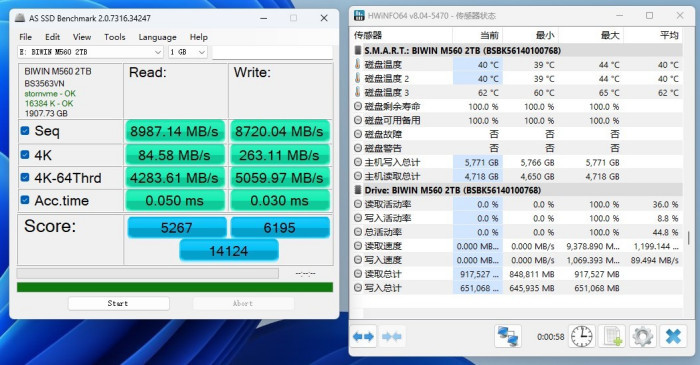Open HWiNFO settings gear icon
This screenshot has width=700, height=365.
642,336
